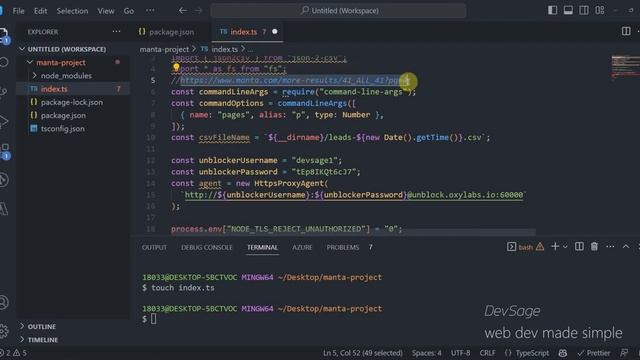
Task: Expand the OUTLINE section
Action: tap(73, 327)
